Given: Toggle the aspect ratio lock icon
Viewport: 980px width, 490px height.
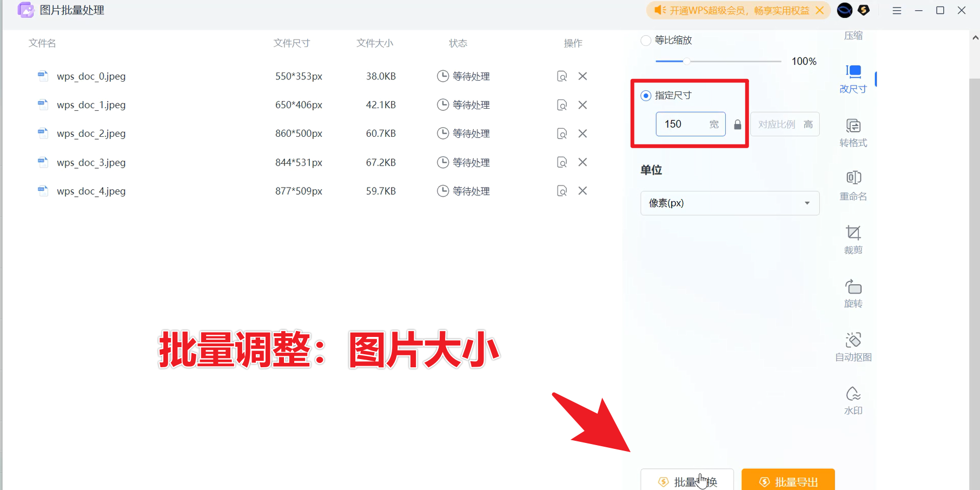Looking at the screenshot, I should [x=737, y=124].
